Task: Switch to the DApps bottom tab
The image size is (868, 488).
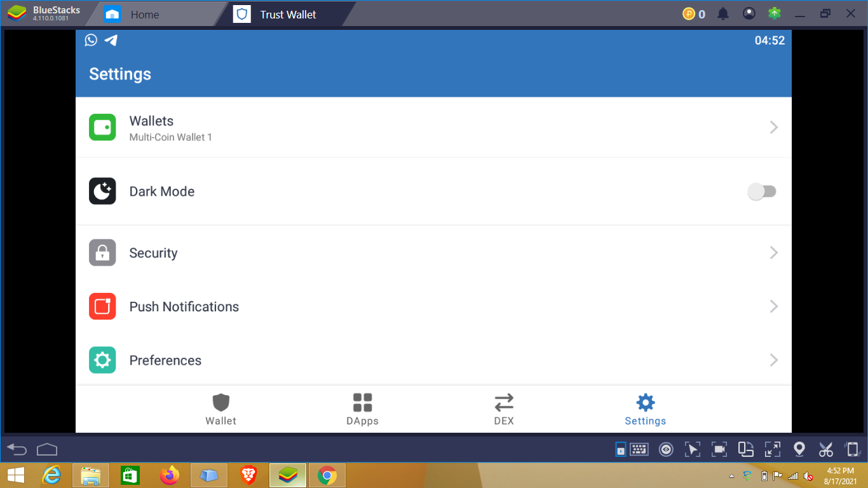Action: coord(362,409)
